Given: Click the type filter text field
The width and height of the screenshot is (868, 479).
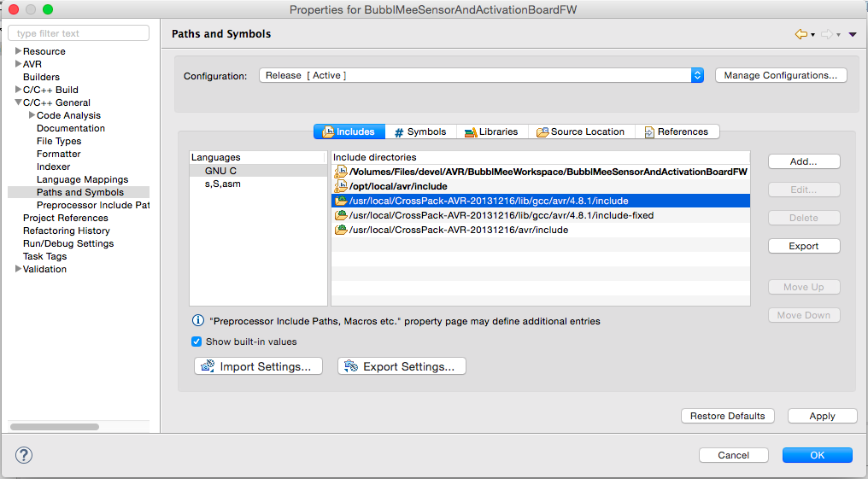Looking at the screenshot, I should (x=79, y=33).
